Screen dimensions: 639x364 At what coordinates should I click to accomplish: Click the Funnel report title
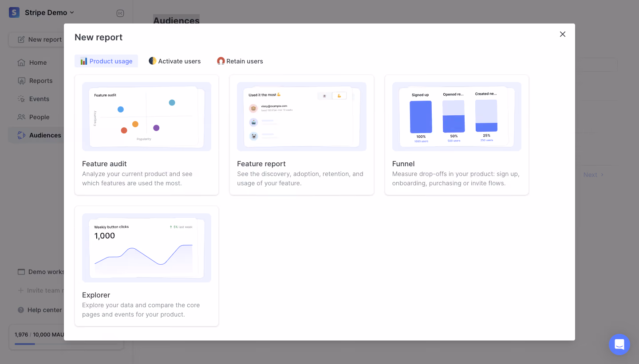[403, 164]
